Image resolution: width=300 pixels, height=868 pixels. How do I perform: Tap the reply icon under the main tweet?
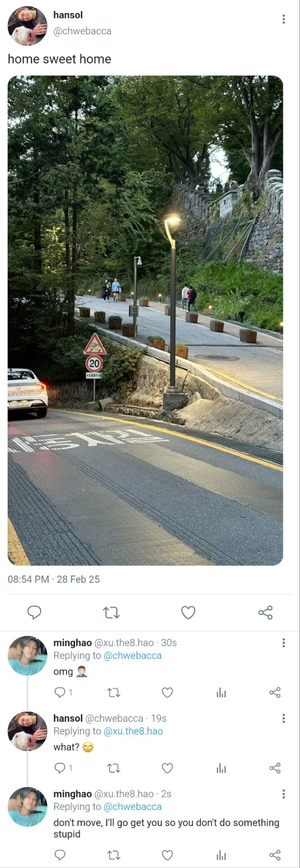[34, 613]
